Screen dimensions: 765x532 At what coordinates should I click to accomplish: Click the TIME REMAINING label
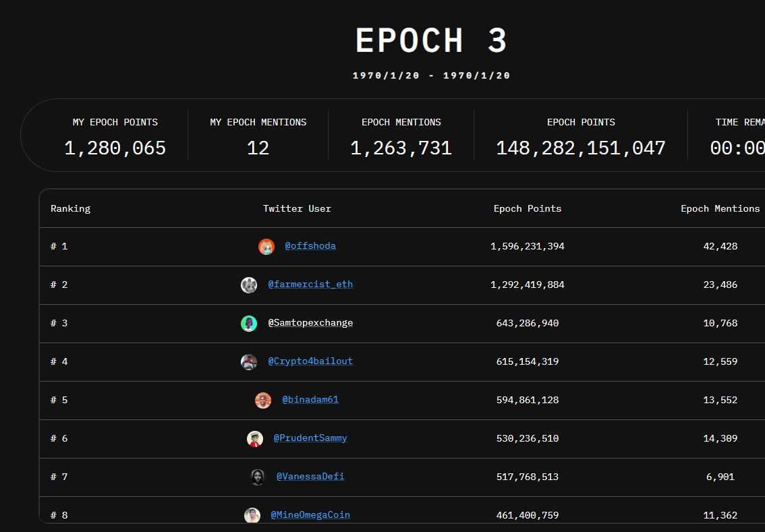pos(740,123)
